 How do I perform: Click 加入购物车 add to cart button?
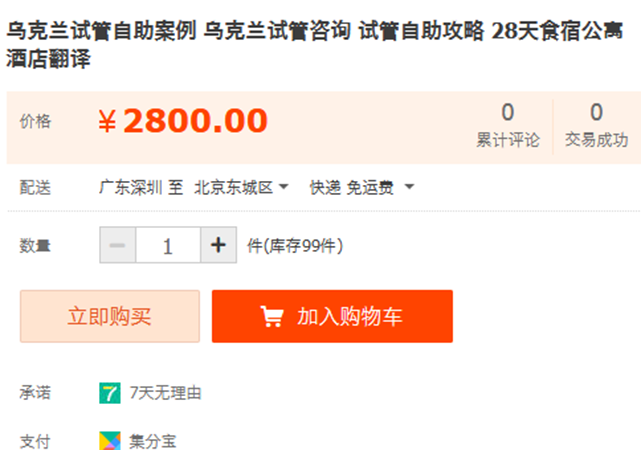[332, 316]
